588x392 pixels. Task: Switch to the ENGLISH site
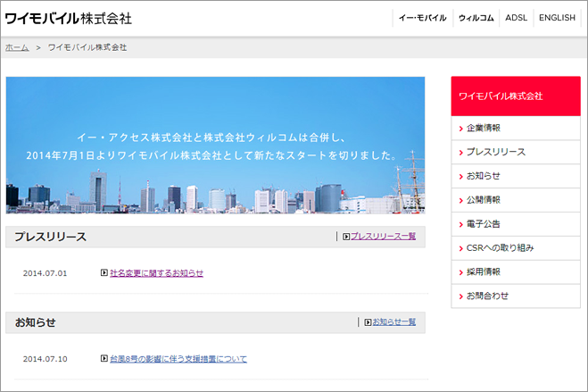557,18
